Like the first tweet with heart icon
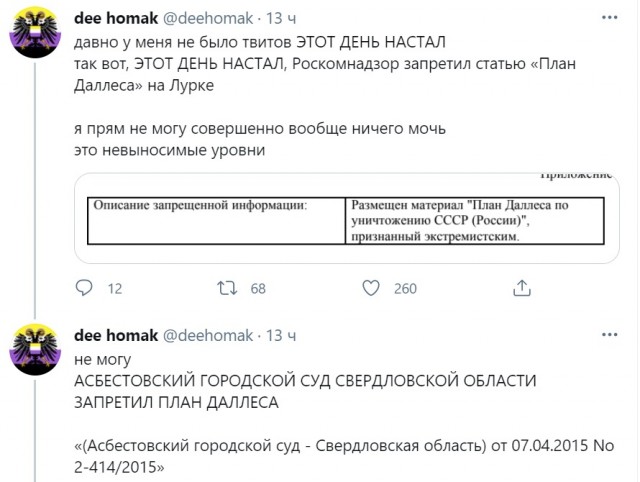This screenshot has width=640, height=482. (371, 288)
